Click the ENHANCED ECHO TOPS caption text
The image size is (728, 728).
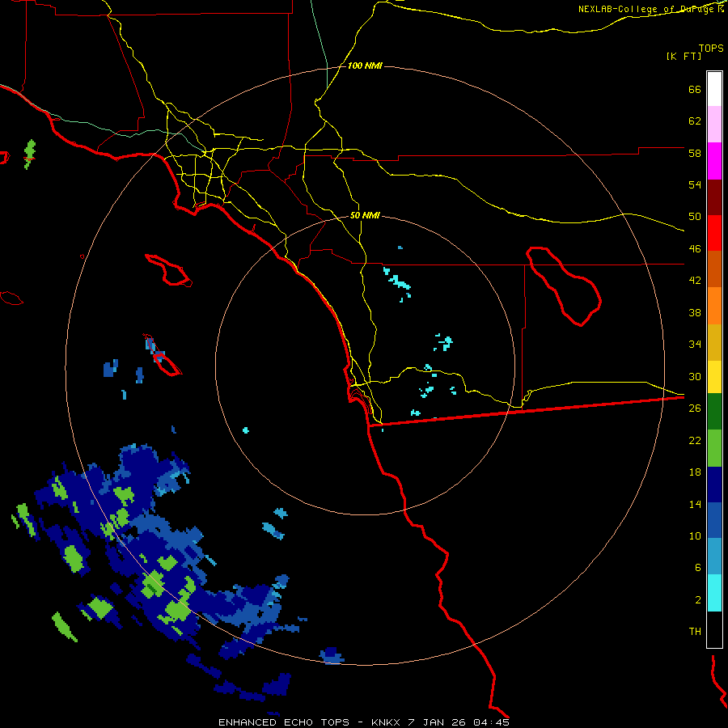(x=284, y=722)
